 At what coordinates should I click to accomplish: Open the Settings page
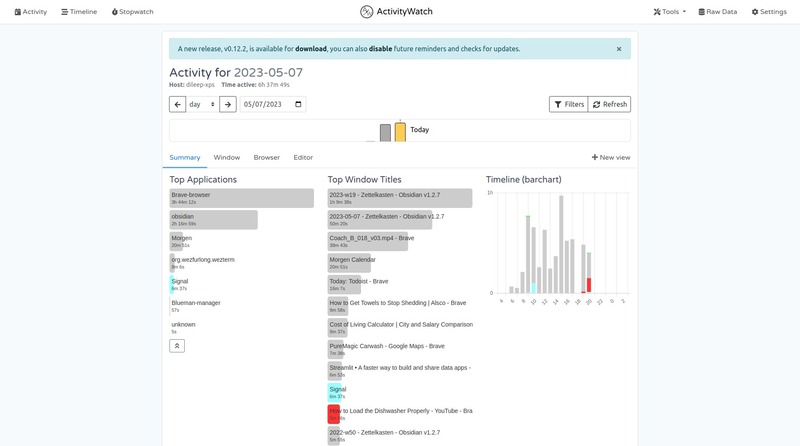click(x=769, y=12)
